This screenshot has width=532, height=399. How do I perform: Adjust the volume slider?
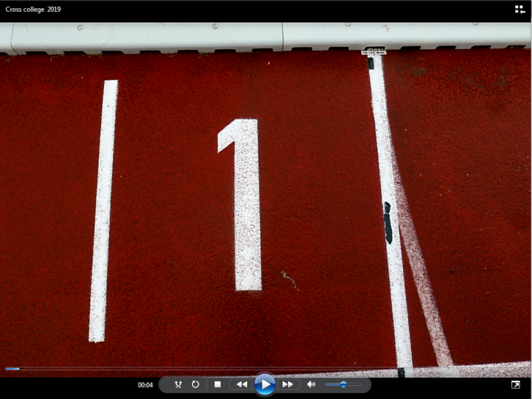[343, 384]
